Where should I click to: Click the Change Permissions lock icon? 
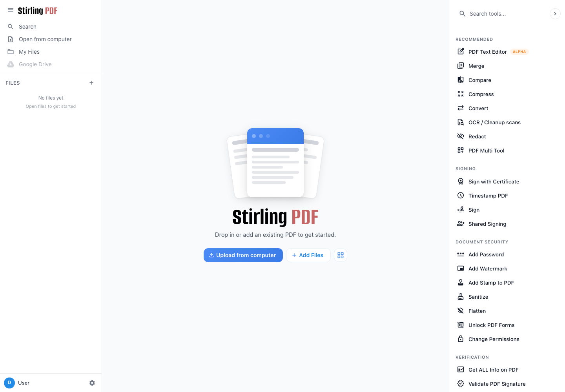click(461, 339)
